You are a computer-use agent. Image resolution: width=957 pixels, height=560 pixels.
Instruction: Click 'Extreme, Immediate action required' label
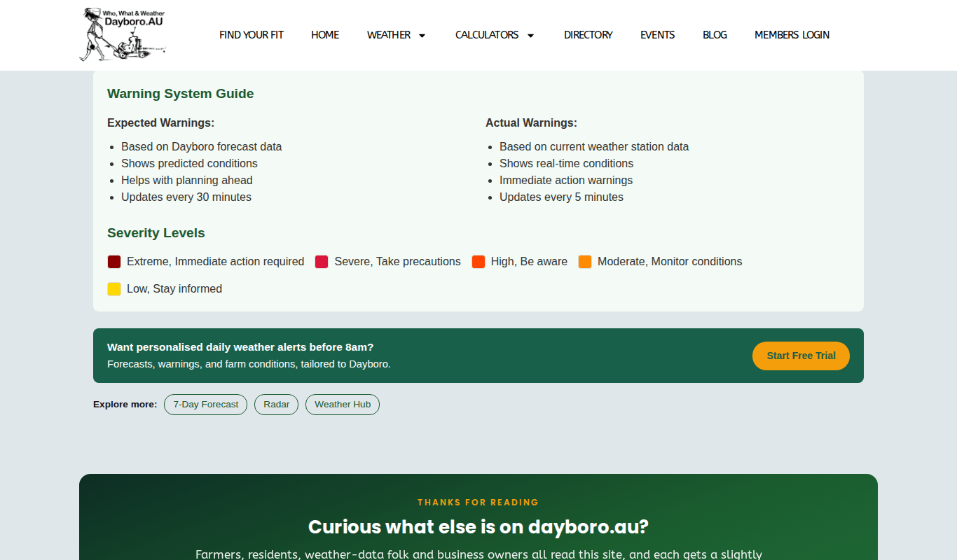tap(216, 262)
